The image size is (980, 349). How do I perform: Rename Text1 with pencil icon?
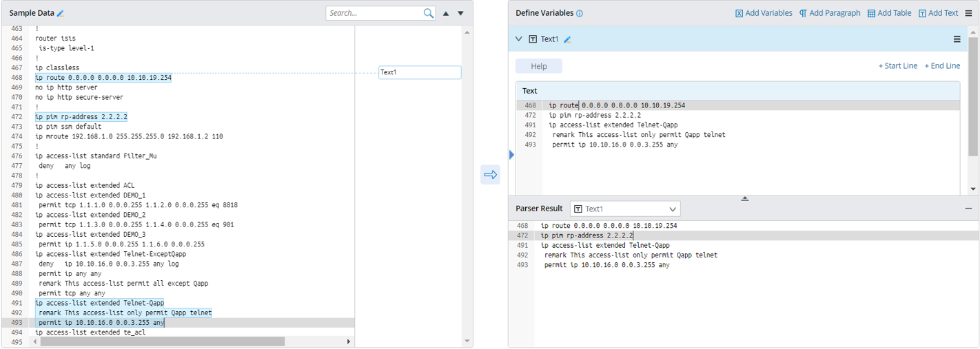click(567, 40)
